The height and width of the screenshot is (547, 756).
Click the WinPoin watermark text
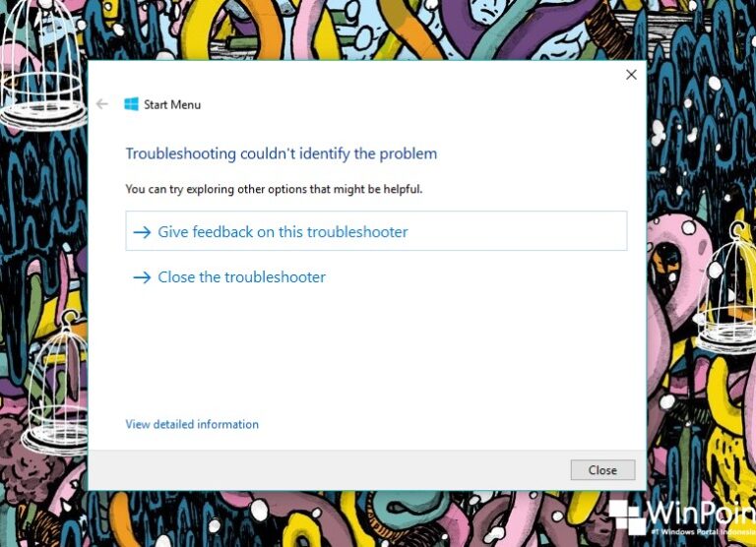pos(702,514)
